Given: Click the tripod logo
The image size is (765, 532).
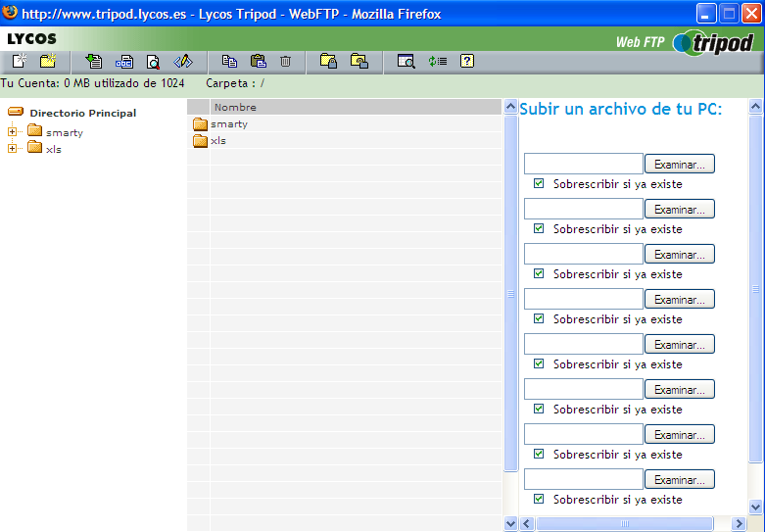Looking at the screenshot, I should tap(714, 42).
